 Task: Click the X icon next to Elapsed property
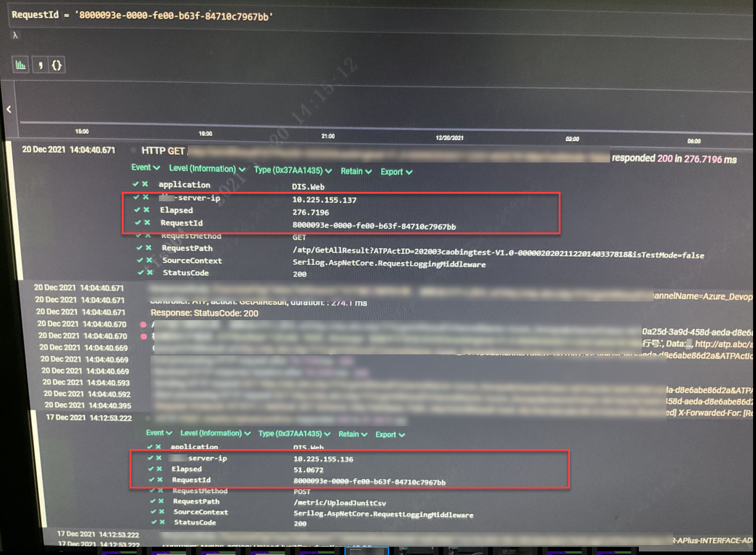pos(146,210)
